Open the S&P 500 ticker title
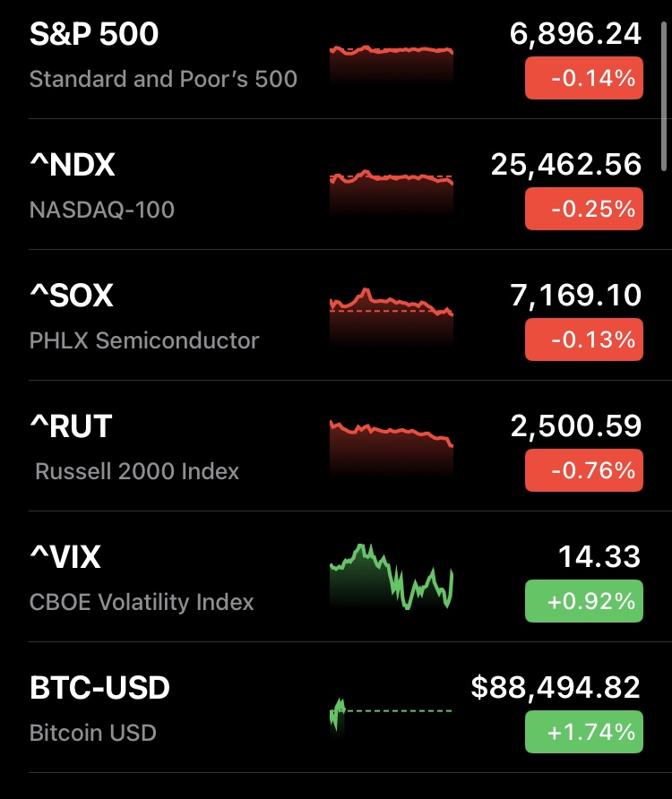The width and height of the screenshot is (672, 799). [x=94, y=34]
